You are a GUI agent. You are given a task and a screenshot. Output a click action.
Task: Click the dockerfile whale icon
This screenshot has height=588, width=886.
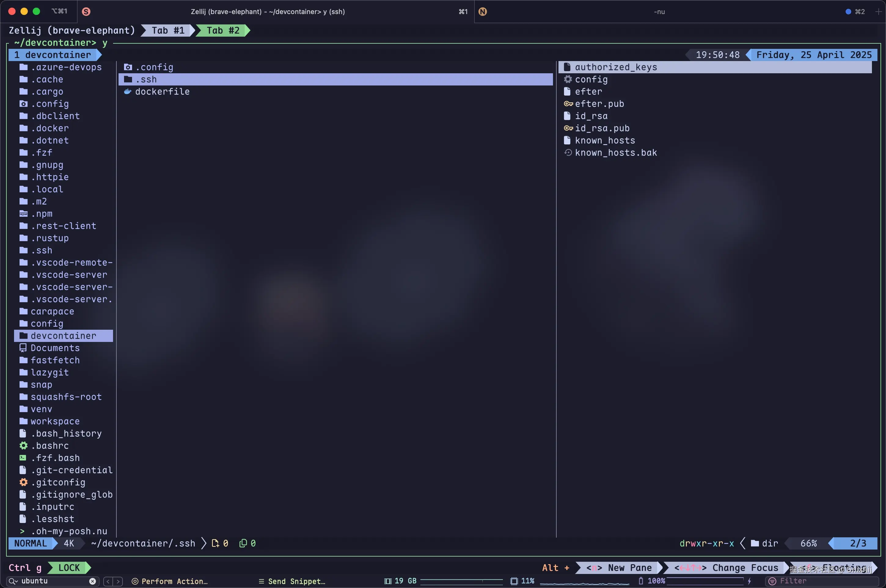(128, 92)
